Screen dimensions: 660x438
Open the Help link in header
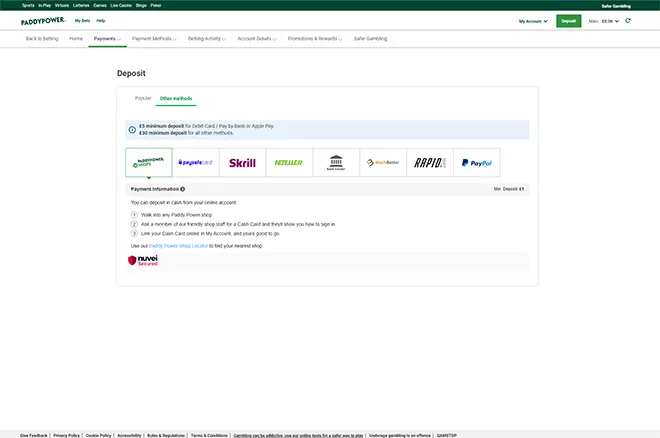point(101,21)
